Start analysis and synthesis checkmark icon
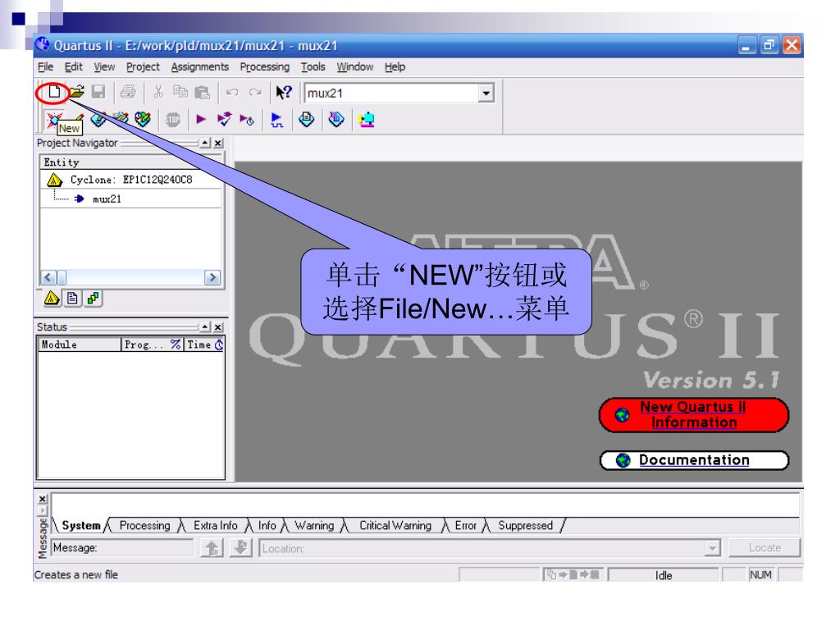 click(x=225, y=120)
